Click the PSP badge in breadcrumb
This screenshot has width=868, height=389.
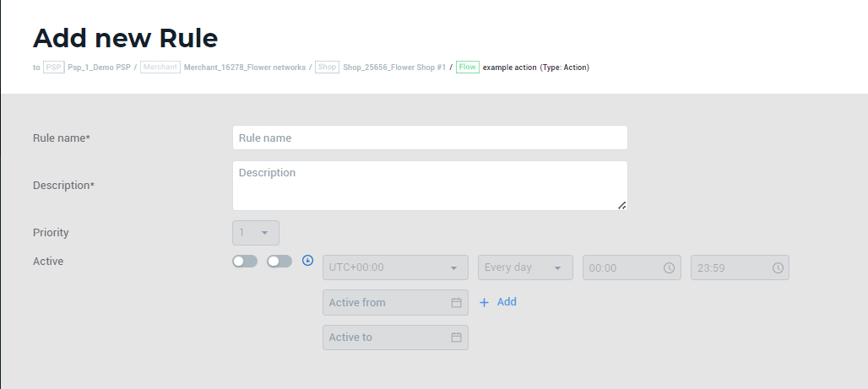(54, 68)
